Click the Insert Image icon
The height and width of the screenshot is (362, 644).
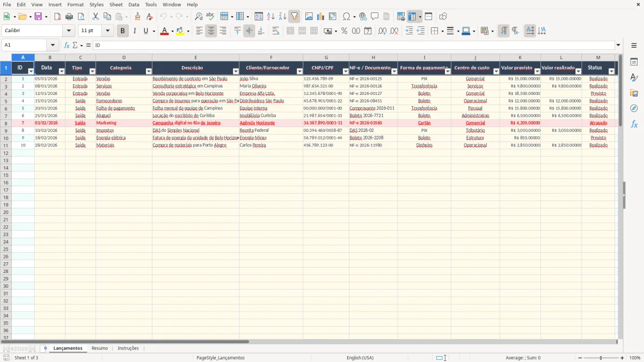coord(309,17)
